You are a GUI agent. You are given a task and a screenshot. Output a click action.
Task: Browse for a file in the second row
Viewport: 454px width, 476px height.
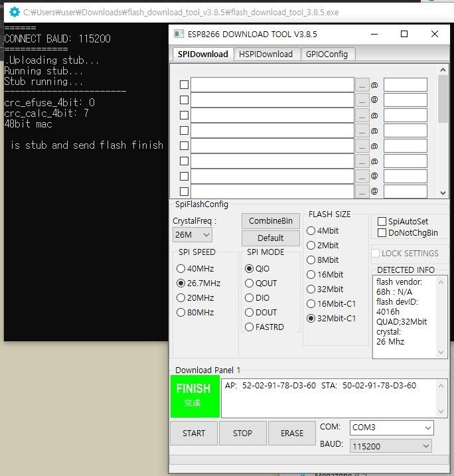(x=362, y=100)
